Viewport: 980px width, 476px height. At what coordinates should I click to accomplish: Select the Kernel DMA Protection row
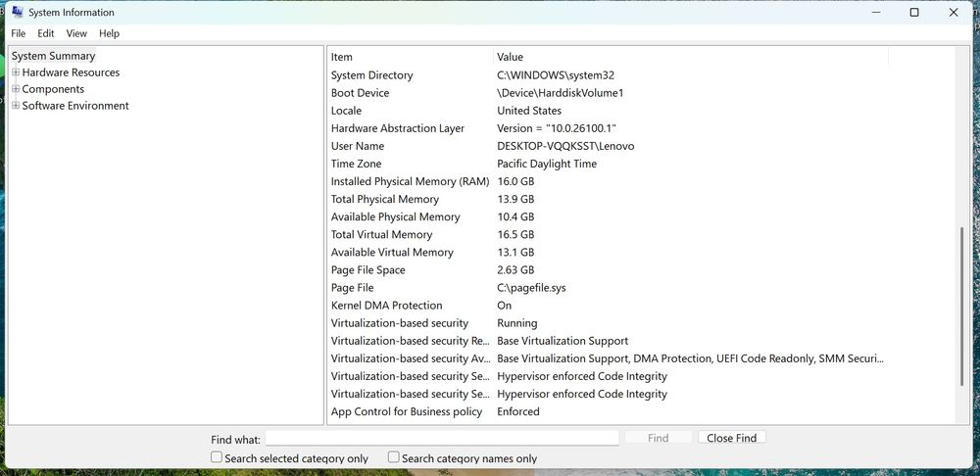pyautogui.click(x=607, y=306)
